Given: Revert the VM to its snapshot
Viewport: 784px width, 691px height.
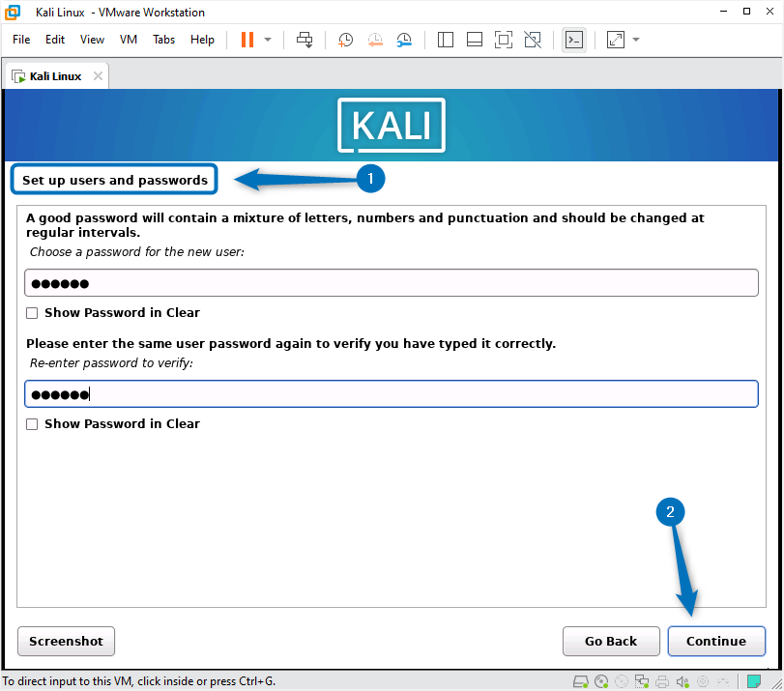Looking at the screenshot, I should point(375,40).
